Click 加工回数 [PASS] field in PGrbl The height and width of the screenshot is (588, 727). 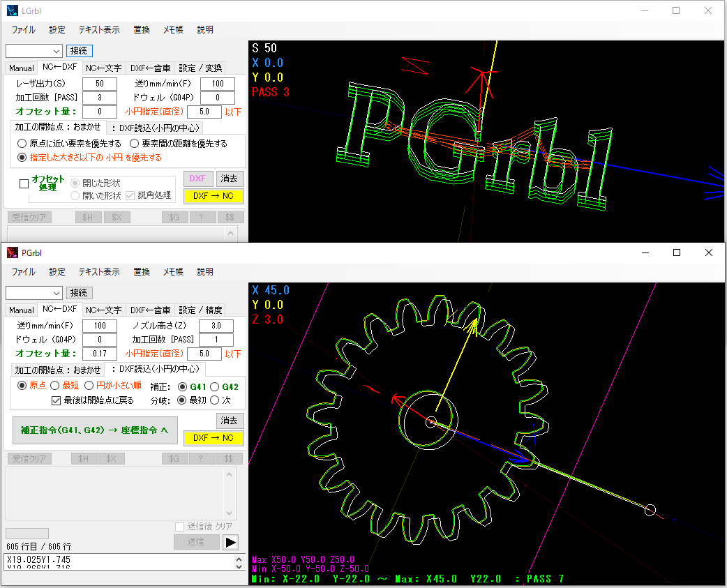pyautogui.click(x=216, y=340)
